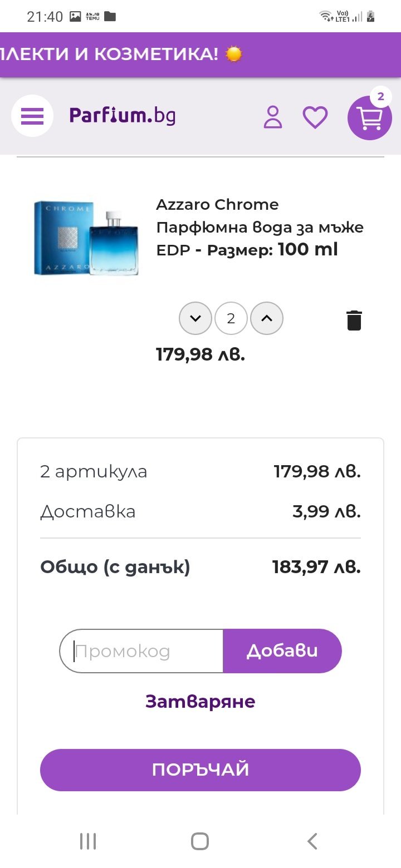401x868 pixels.
Task: Open the shopping cart icon
Action: [x=369, y=119]
